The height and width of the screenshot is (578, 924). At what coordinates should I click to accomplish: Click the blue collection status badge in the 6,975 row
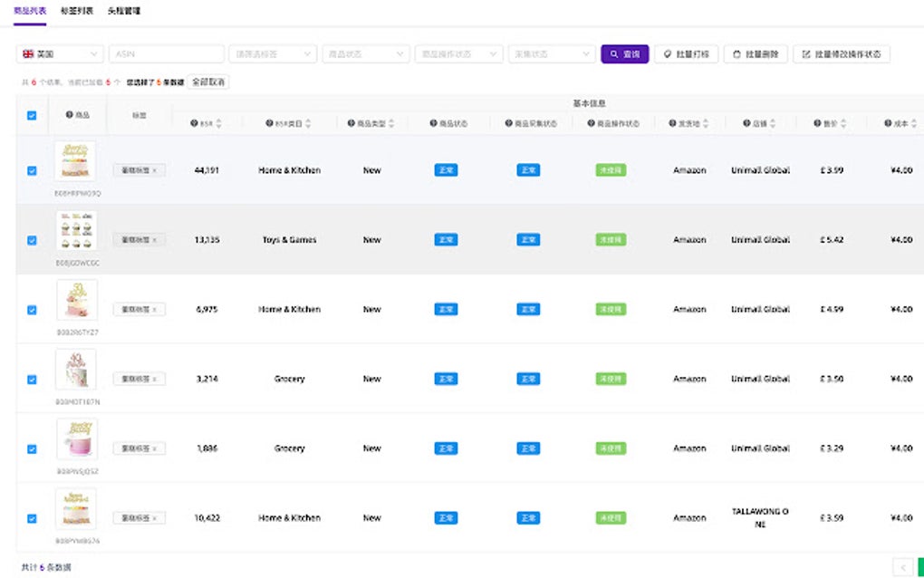528,309
